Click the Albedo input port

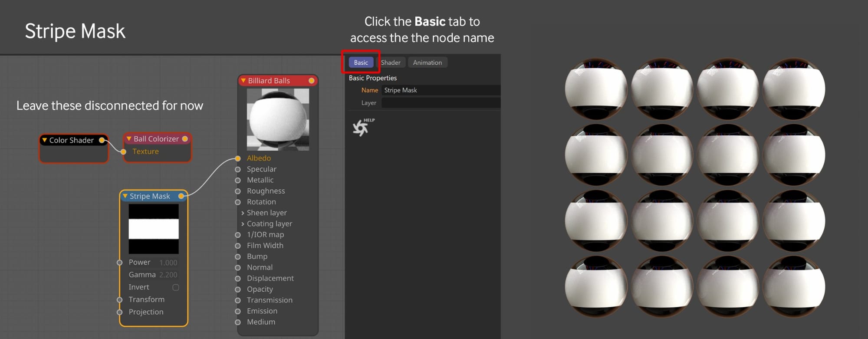click(x=238, y=158)
